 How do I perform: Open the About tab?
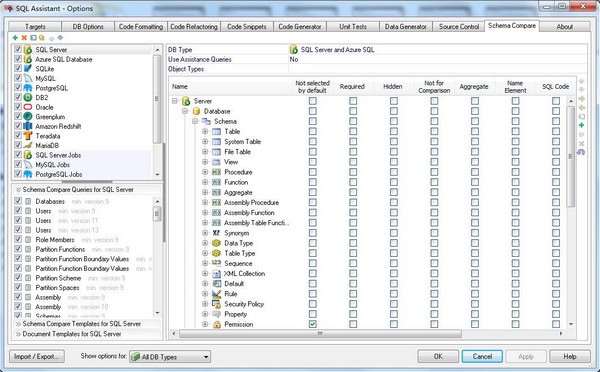[x=565, y=26]
